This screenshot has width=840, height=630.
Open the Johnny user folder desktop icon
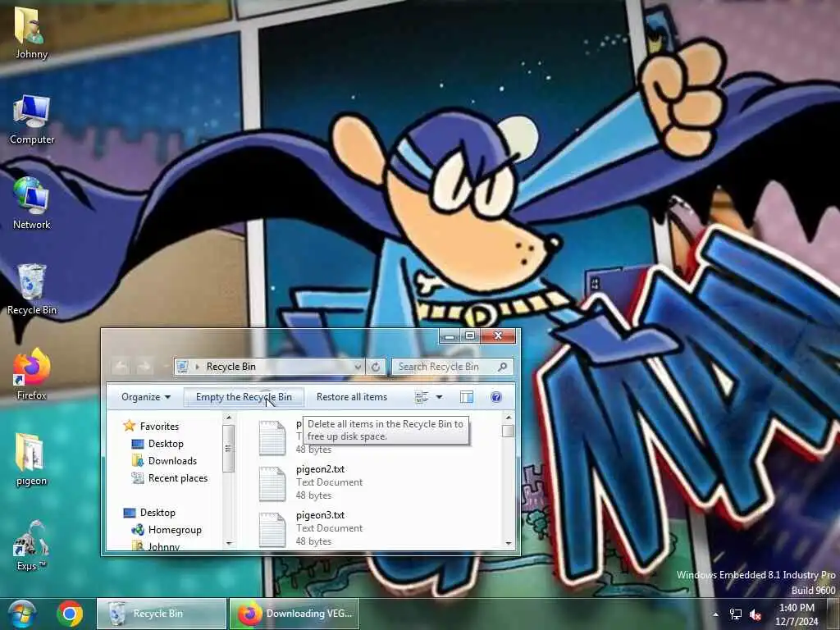coord(31,33)
